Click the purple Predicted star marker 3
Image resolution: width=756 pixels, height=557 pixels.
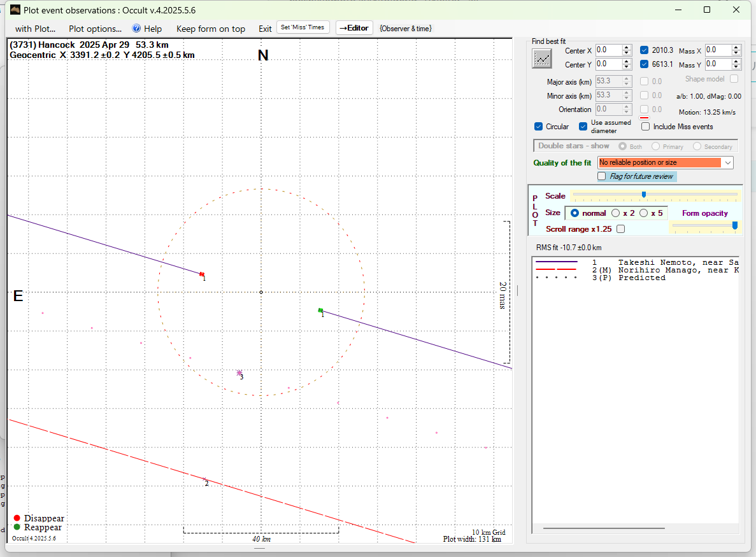click(x=239, y=373)
